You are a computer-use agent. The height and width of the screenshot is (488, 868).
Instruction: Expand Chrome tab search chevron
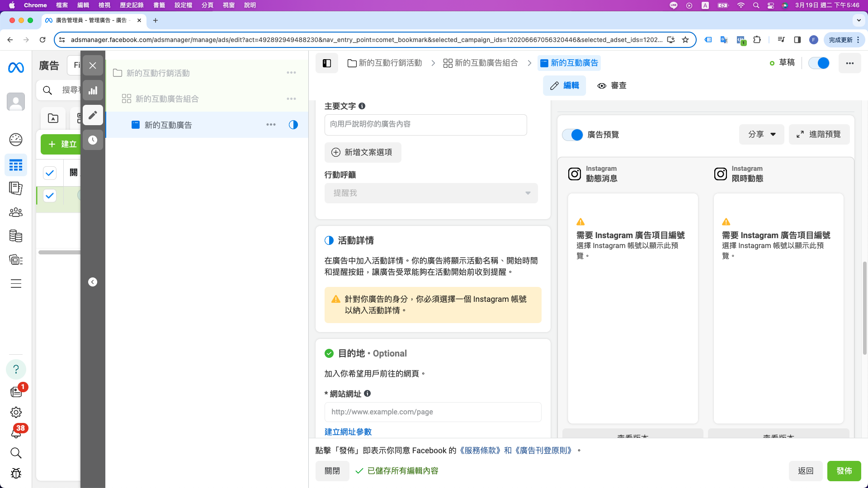pyautogui.click(x=859, y=20)
